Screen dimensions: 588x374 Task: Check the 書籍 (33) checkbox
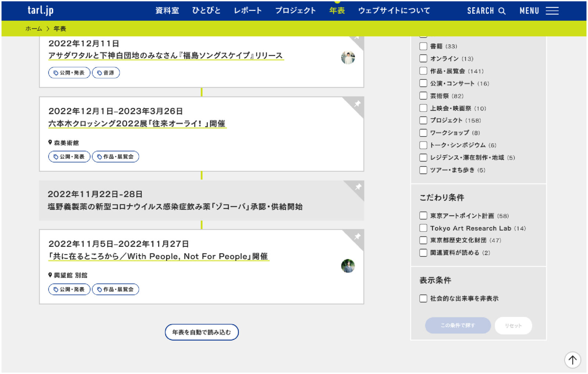423,46
